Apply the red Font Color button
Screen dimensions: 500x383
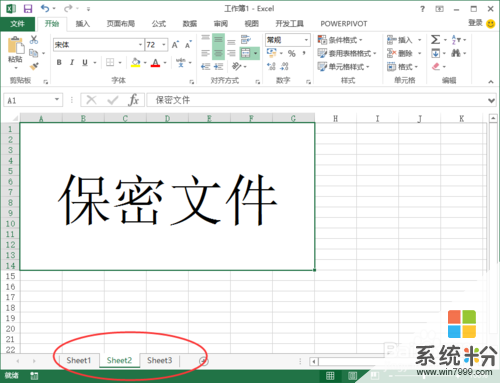pyautogui.click(x=155, y=62)
